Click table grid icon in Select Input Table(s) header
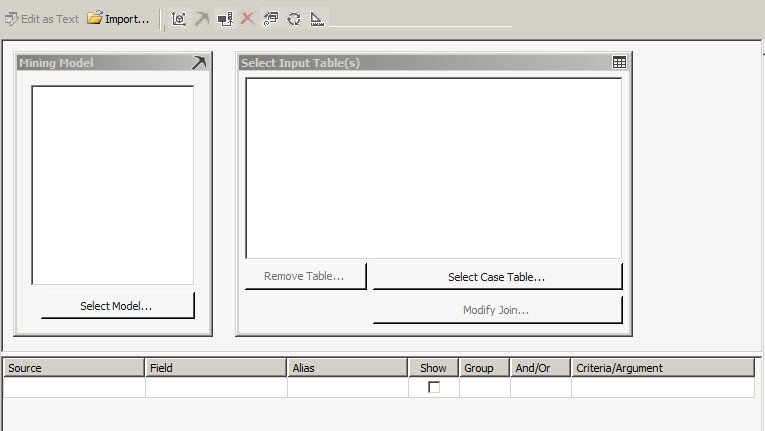This screenshot has height=431, width=765. point(619,62)
